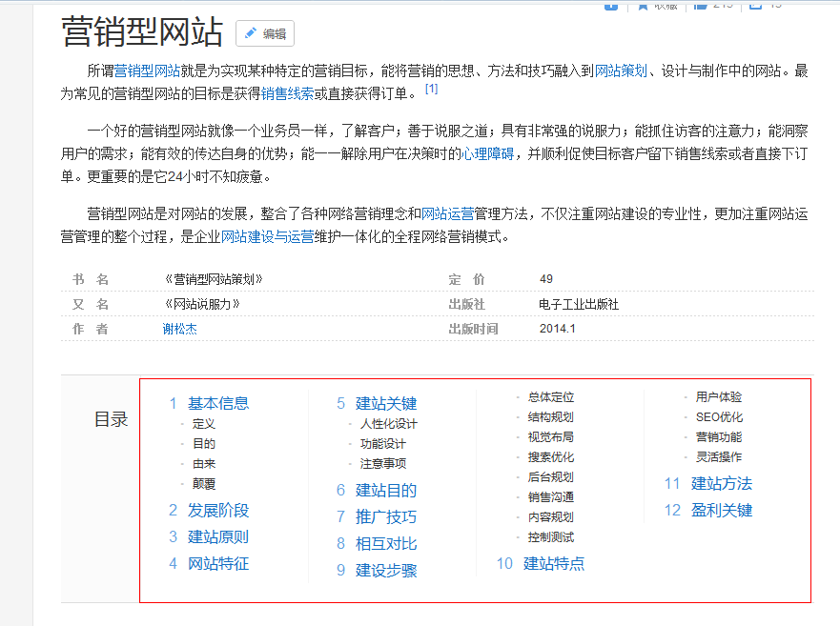The width and height of the screenshot is (840, 626).
Task: Click reference [1] superscript link
Action: (431, 88)
